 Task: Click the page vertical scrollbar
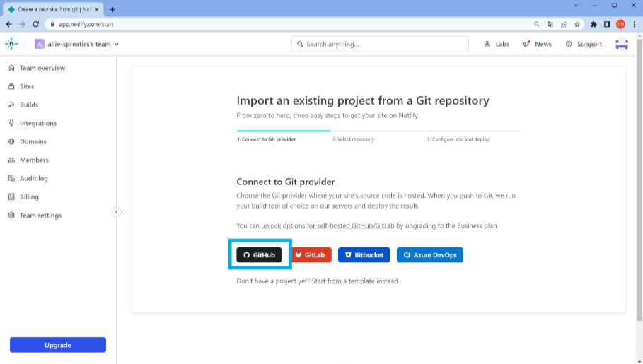point(639,180)
